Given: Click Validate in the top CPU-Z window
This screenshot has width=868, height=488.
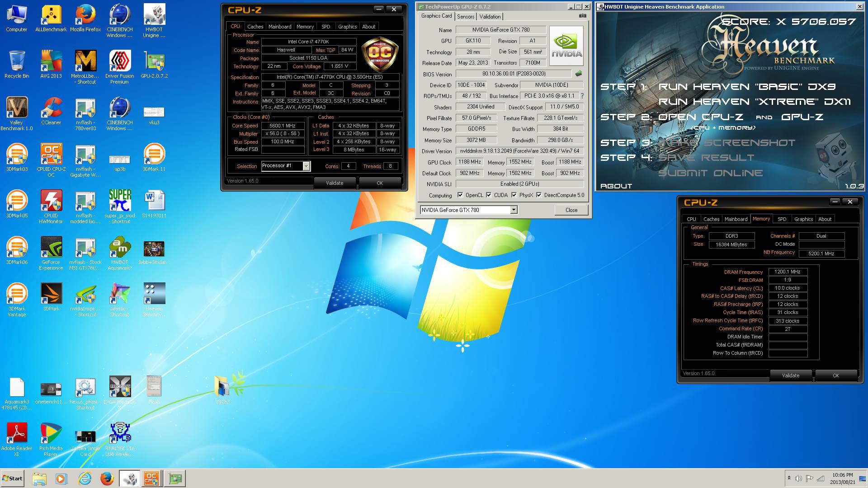Looking at the screenshot, I should pos(335,183).
